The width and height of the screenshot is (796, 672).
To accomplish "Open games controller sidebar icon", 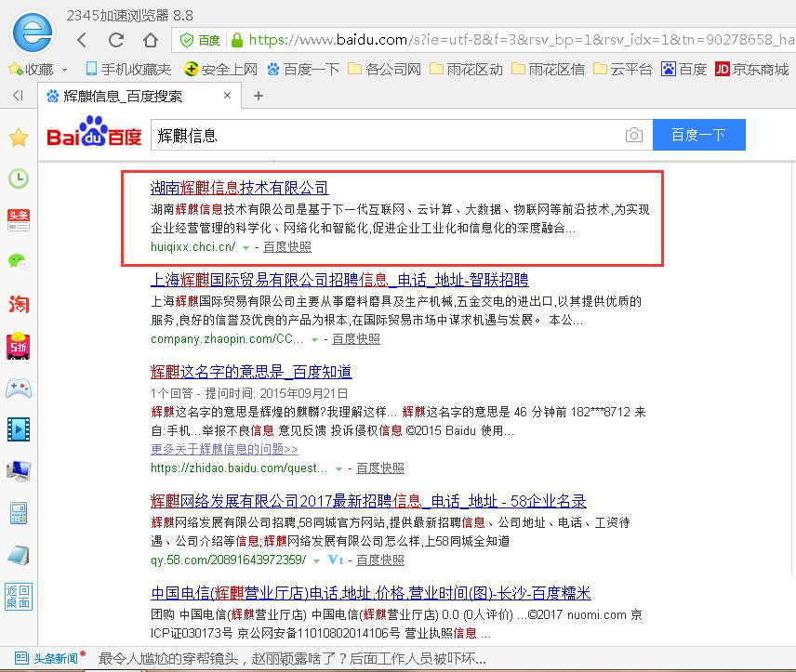I will (x=19, y=389).
